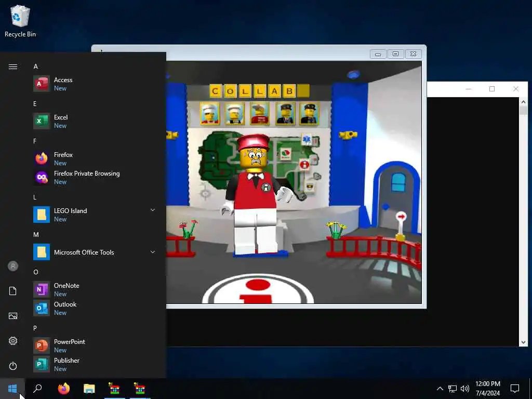Launch PowerPoint from the app list
Screen dimensions: 532x399
coord(95,345)
